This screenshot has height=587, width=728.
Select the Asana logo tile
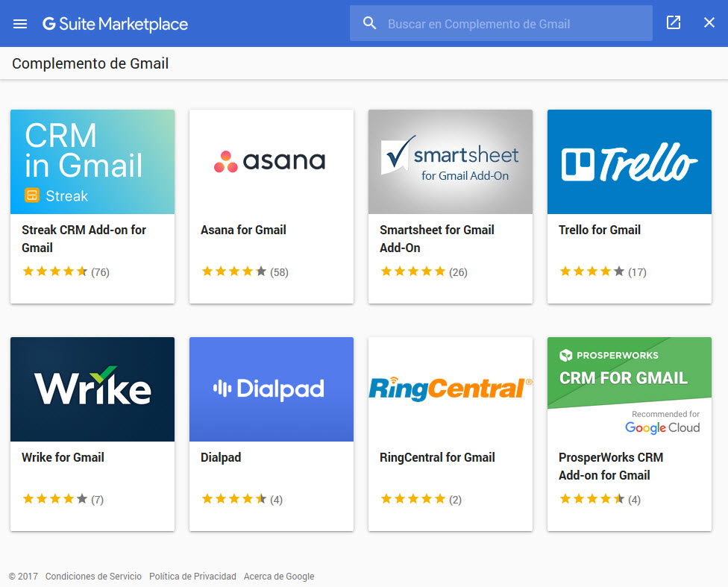272,162
